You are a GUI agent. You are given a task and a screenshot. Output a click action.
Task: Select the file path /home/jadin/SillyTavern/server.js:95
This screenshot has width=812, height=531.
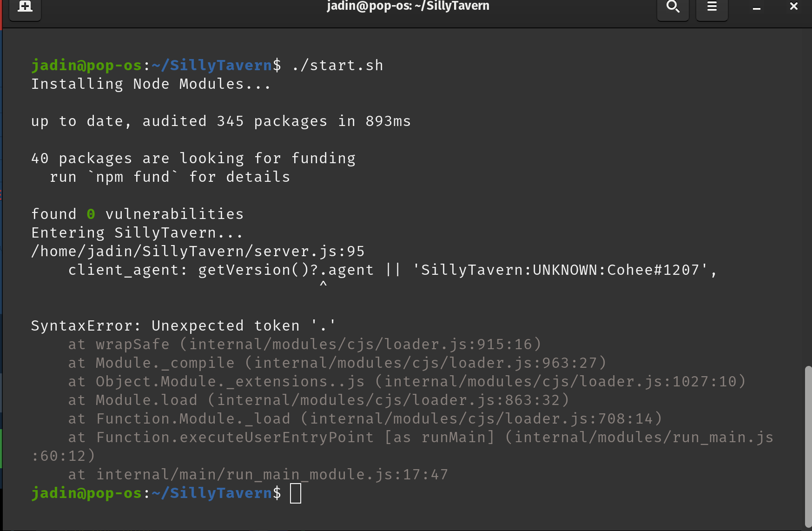pos(198,251)
